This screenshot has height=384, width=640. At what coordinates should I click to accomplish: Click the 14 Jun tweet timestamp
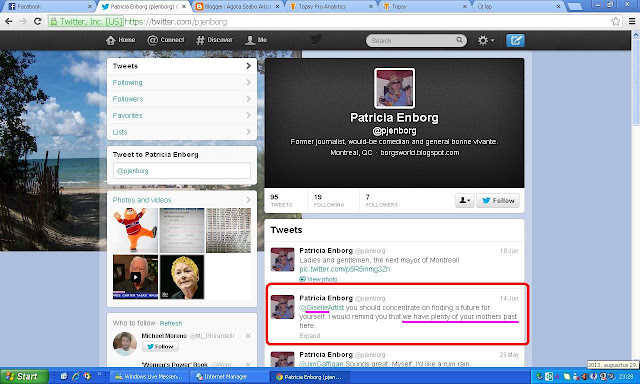click(509, 298)
